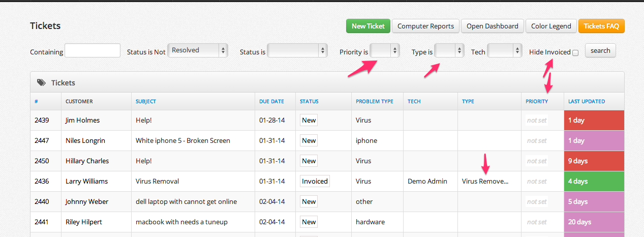Open Computer Reports

coord(425,26)
